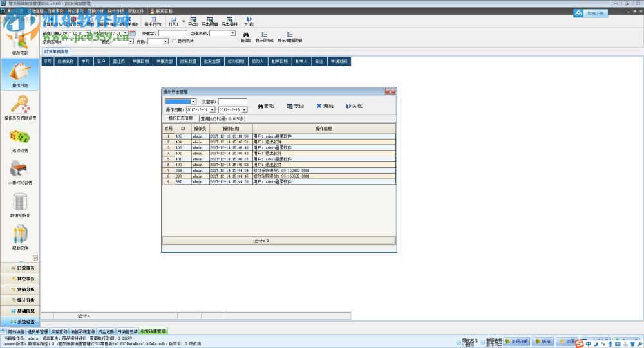Toggle 按照表格显示导出 checkbox in status bar
The width and height of the screenshot is (644, 348).
pos(484,342)
